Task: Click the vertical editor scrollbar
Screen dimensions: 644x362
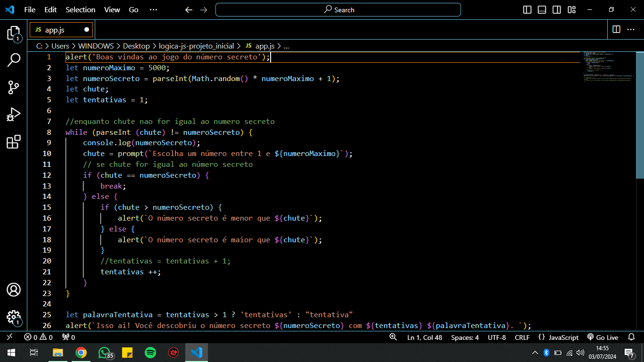Action: click(640, 114)
